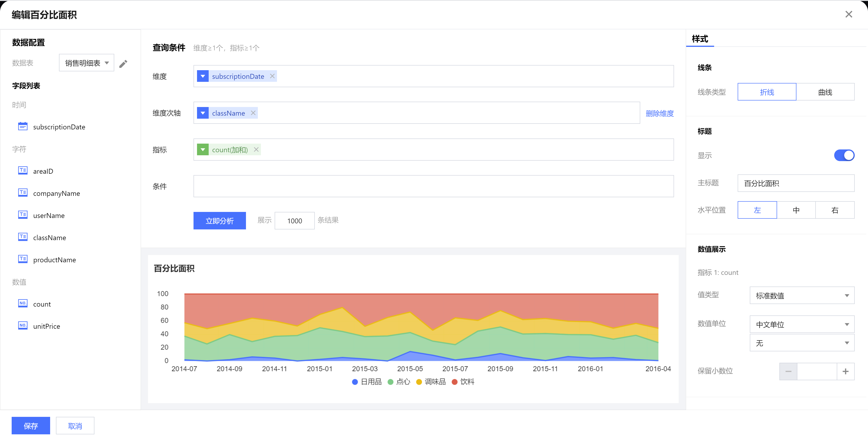Remove subscriptionDate tag with its X icon
868x439 pixels.
[x=272, y=76]
